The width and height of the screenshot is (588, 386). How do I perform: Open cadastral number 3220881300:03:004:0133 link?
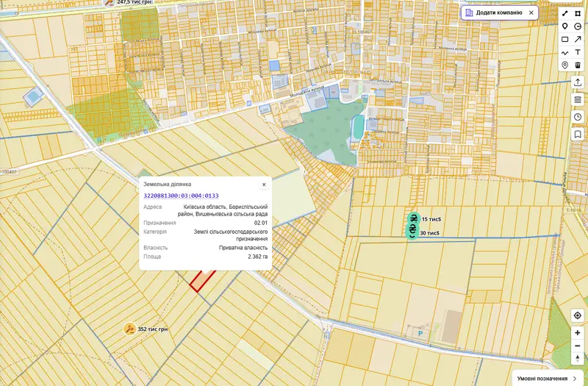(x=181, y=196)
